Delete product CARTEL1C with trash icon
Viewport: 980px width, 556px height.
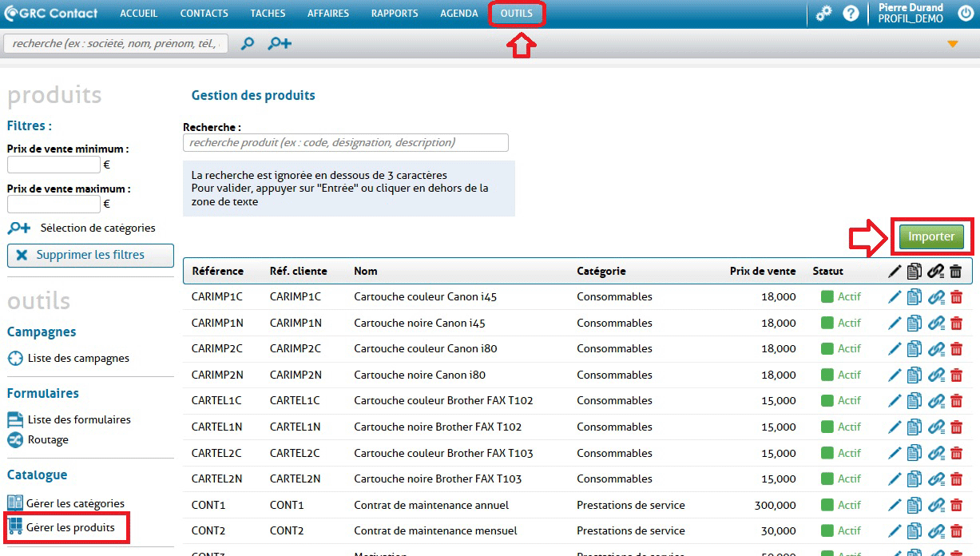pos(956,401)
